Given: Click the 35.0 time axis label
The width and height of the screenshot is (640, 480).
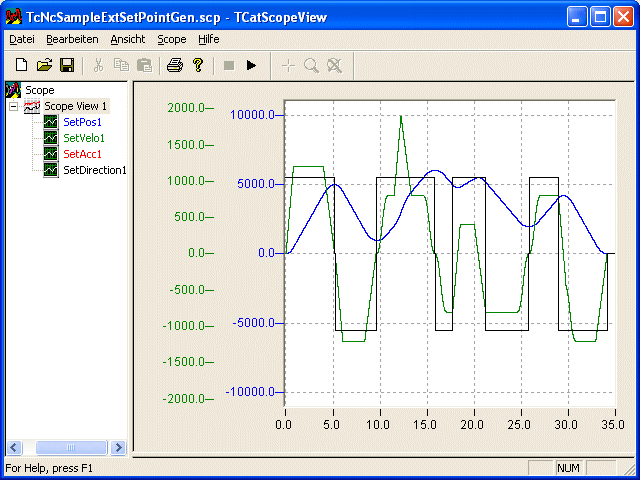Looking at the screenshot, I should tap(613, 425).
